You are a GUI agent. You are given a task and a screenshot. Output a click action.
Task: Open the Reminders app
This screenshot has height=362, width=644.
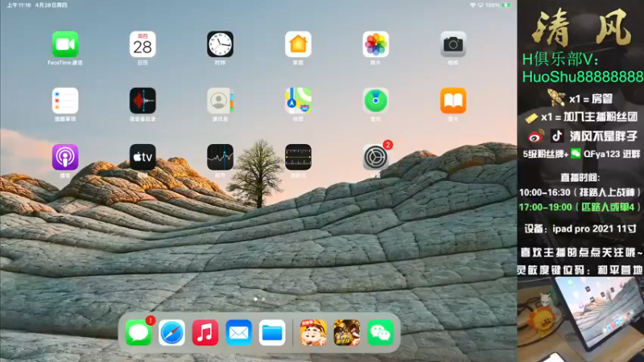pyautogui.click(x=65, y=101)
